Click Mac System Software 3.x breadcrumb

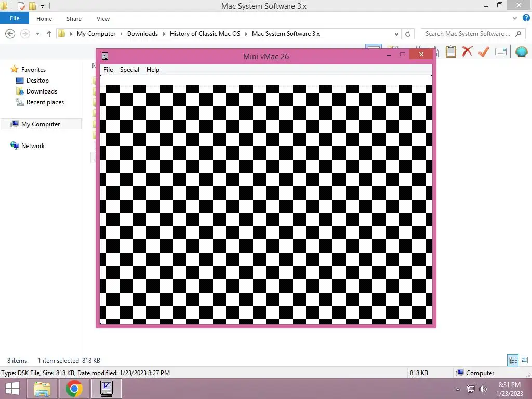click(x=285, y=34)
